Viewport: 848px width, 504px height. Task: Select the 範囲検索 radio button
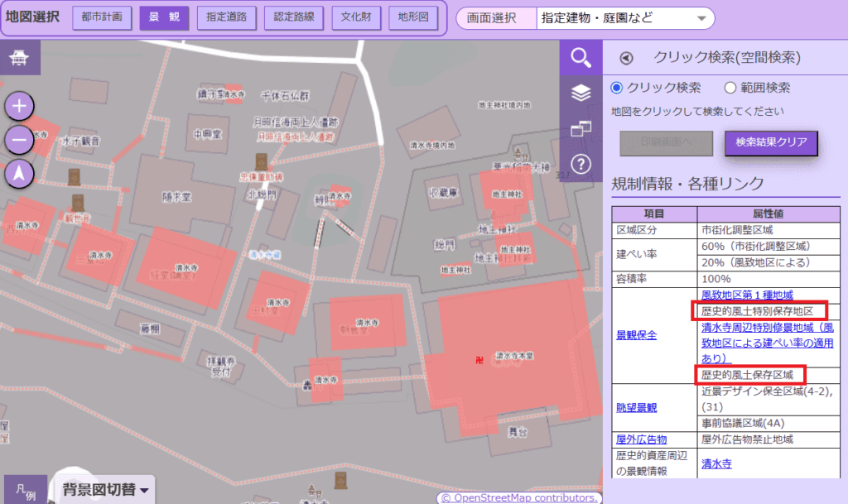pyautogui.click(x=730, y=88)
